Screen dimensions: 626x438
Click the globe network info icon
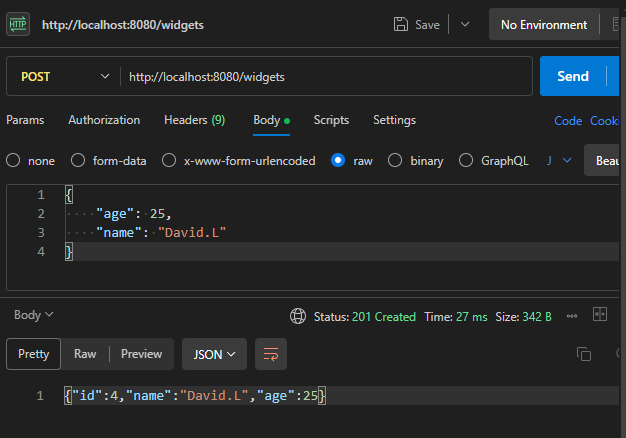[x=298, y=316]
